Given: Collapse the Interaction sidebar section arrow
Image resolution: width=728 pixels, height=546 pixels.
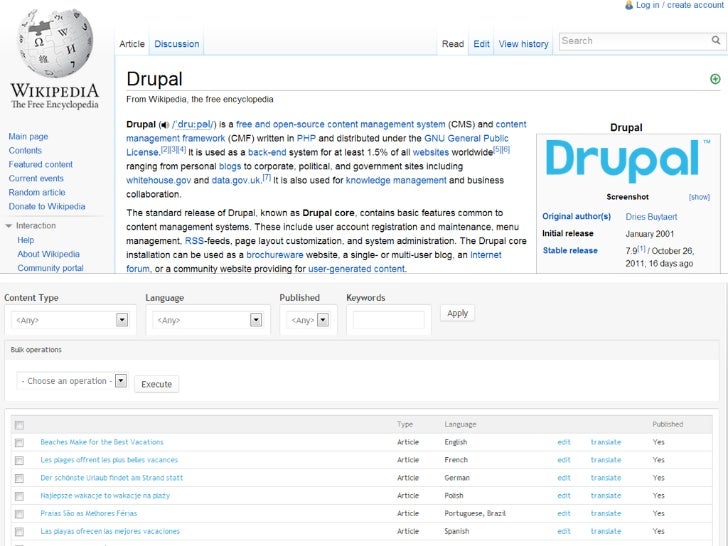Looking at the screenshot, I should coord(9,226).
